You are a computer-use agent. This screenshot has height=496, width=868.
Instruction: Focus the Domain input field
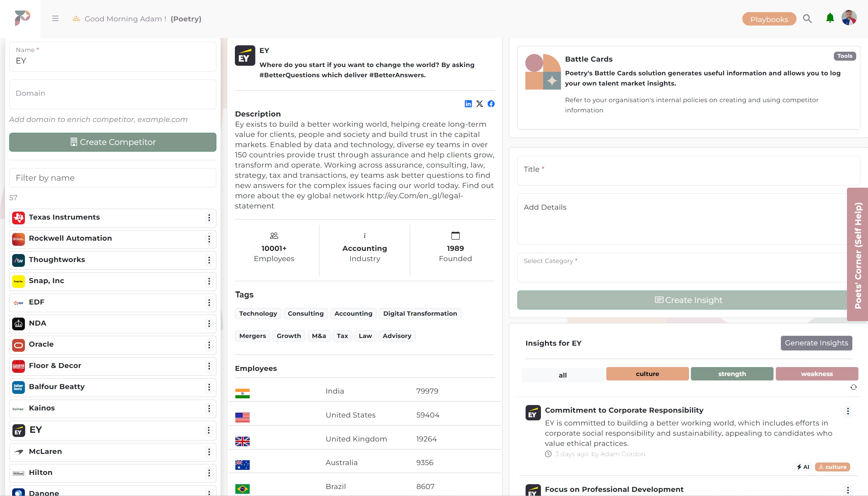click(x=113, y=94)
